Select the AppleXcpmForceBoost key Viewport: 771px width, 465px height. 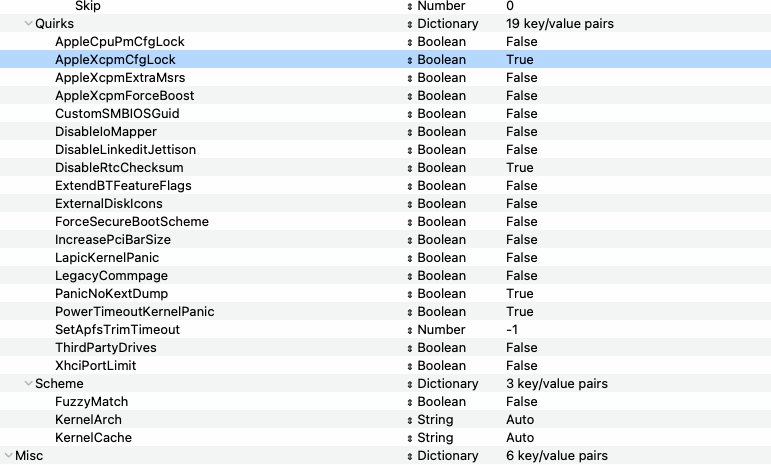coord(124,95)
